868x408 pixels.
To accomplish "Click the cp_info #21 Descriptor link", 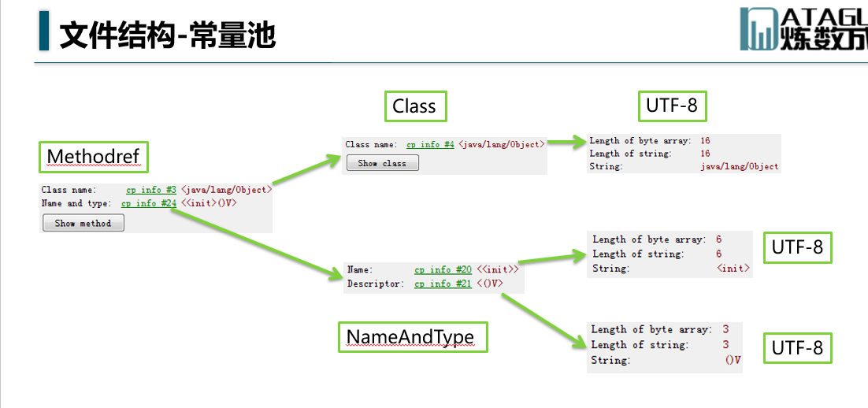I will [443, 284].
